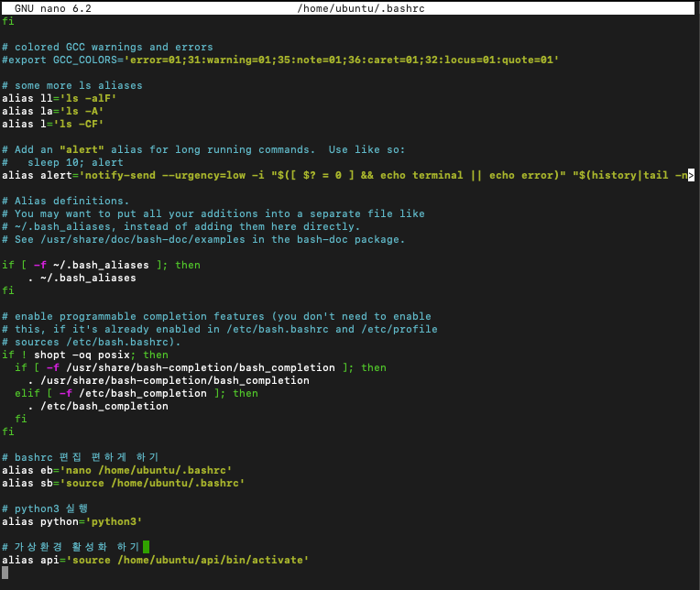
Task: Click the 'You may want to put all your additions' line
Action: tap(213, 213)
